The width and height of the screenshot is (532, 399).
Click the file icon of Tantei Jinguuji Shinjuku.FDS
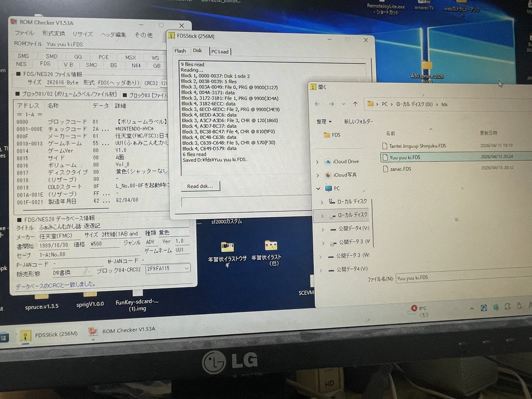[385, 145]
